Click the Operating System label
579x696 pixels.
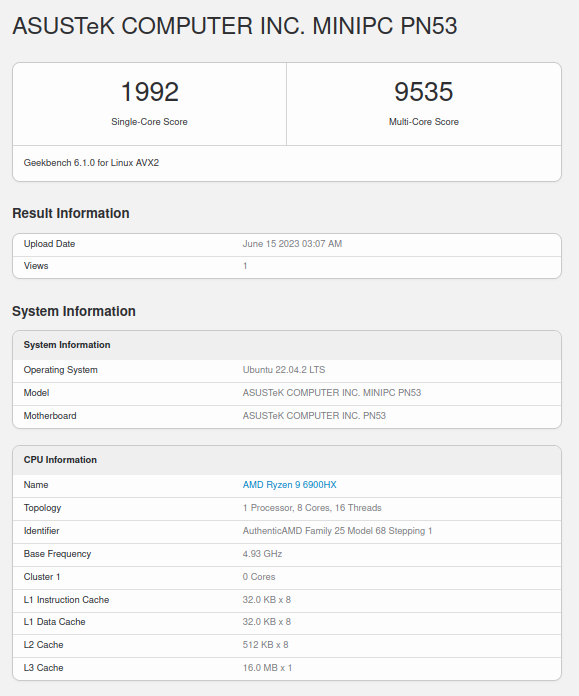coord(60,370)
